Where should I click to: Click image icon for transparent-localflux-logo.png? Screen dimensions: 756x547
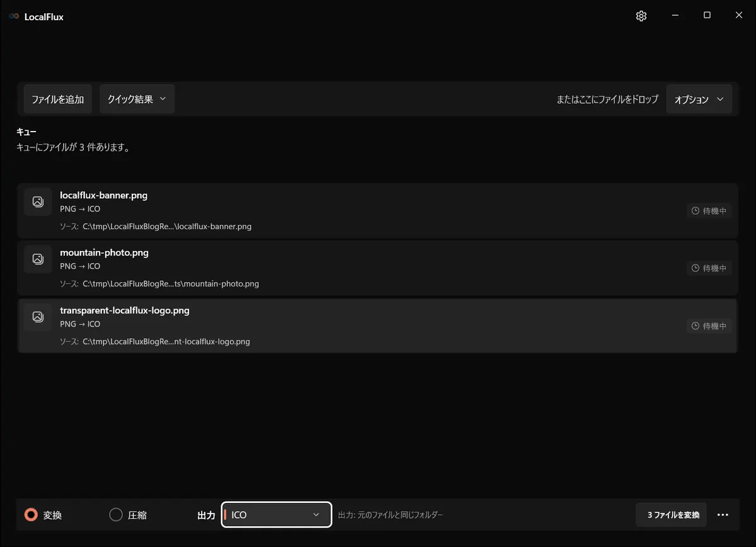tap(38, 317)
